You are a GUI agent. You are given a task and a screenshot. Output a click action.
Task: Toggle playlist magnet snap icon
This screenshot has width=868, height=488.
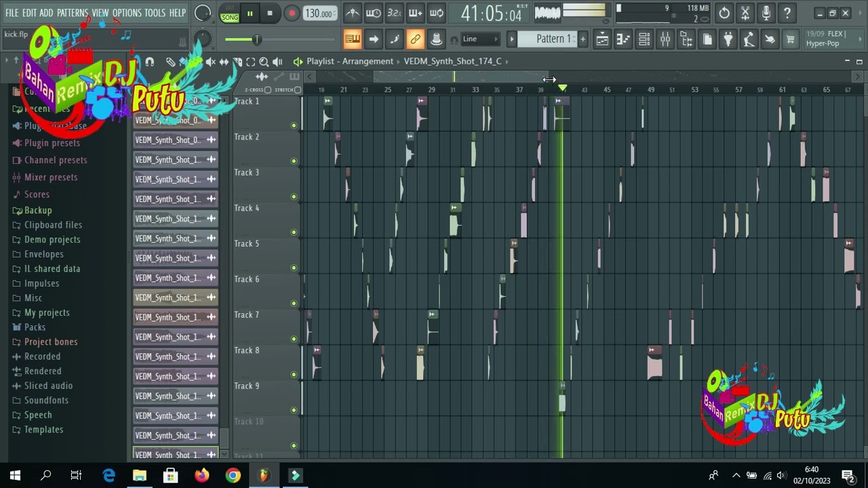pos(149,62)
